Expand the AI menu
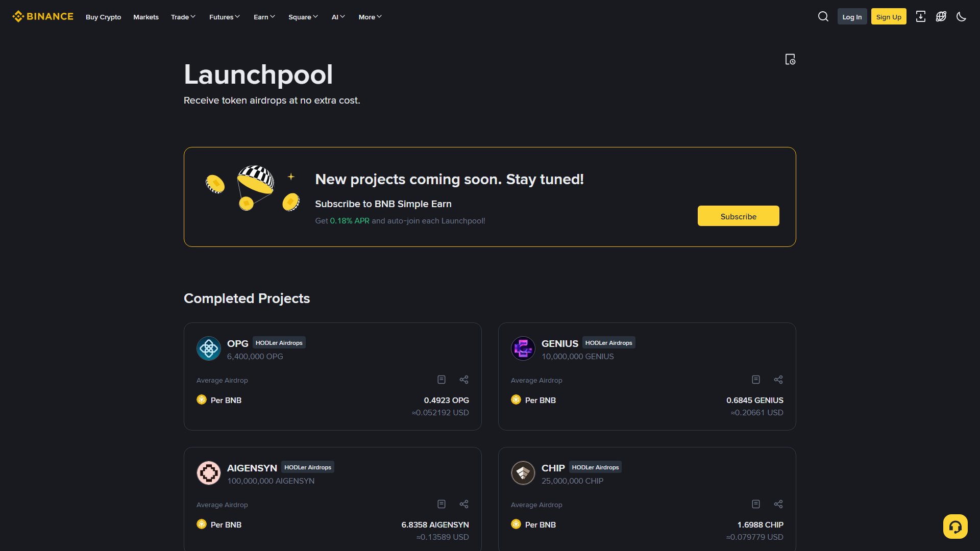Screen dimensions: 980x551 click(338, 17)
